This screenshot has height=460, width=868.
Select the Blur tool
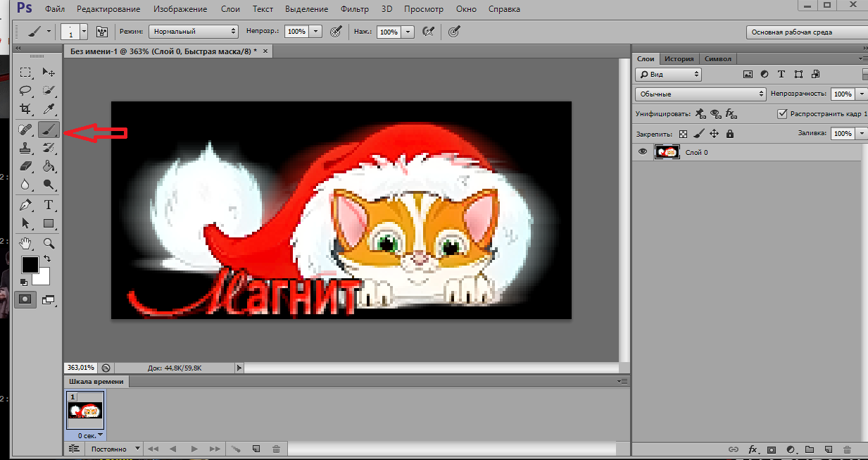(25, 185)
